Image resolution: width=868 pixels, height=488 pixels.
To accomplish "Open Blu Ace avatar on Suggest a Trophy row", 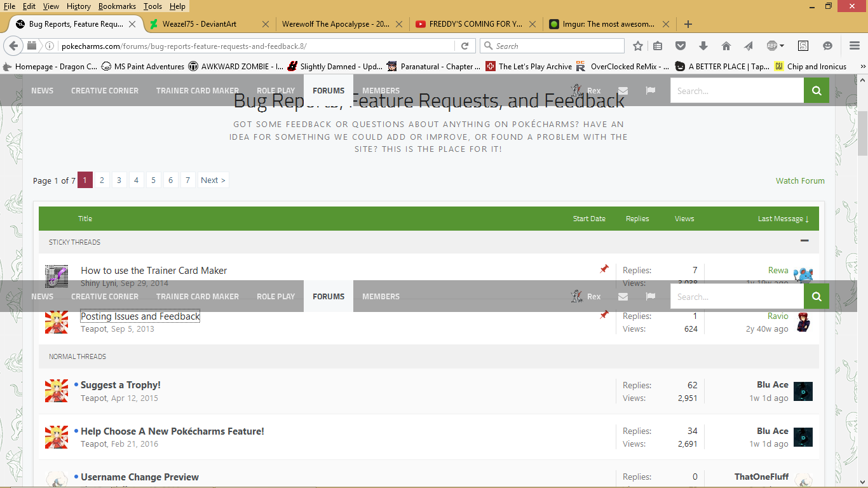I will (803, 391).
